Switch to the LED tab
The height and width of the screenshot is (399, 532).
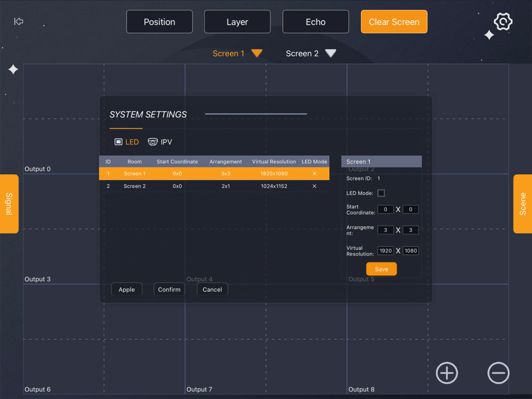(x=127, y=142)
